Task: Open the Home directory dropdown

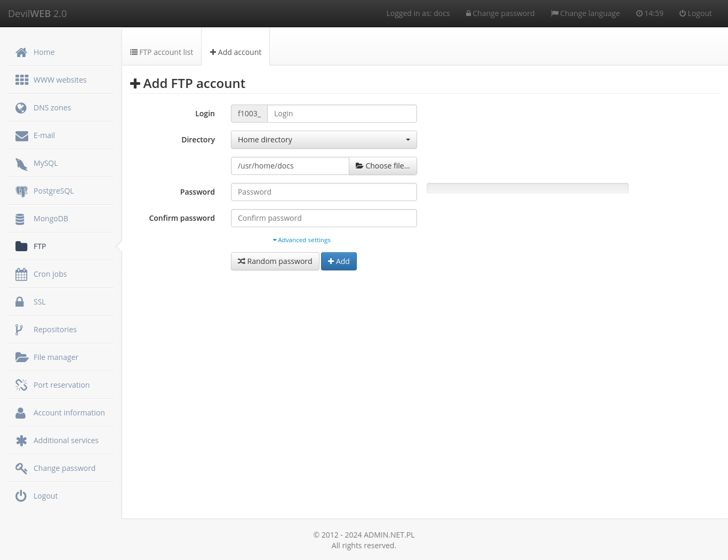Action: [x=324, y=140]
